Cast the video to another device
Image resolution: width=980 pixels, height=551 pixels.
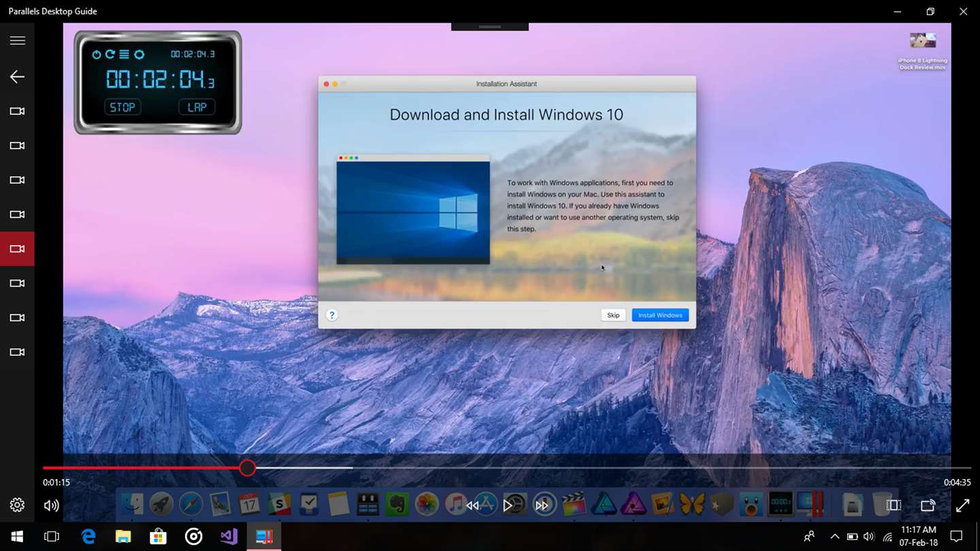pos(928,505)
